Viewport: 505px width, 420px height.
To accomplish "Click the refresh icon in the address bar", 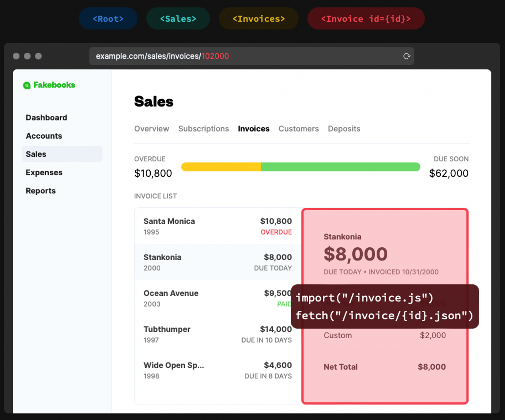I will (407, 56).
